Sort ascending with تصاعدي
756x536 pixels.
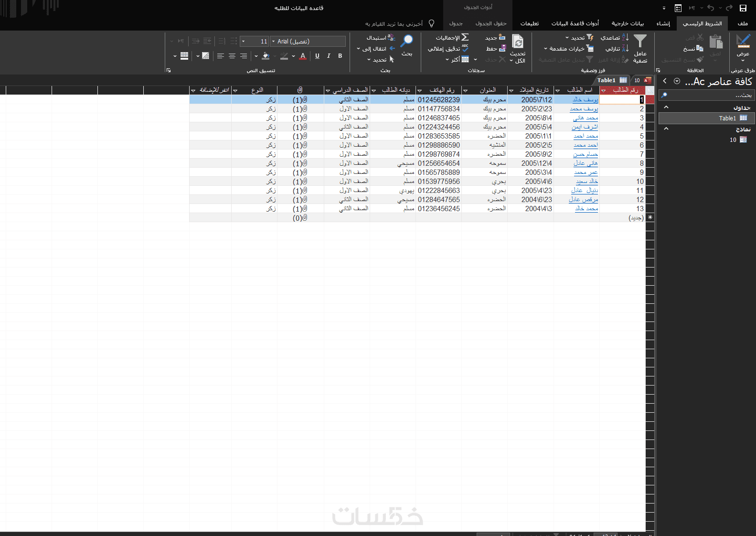click(615, 38)
